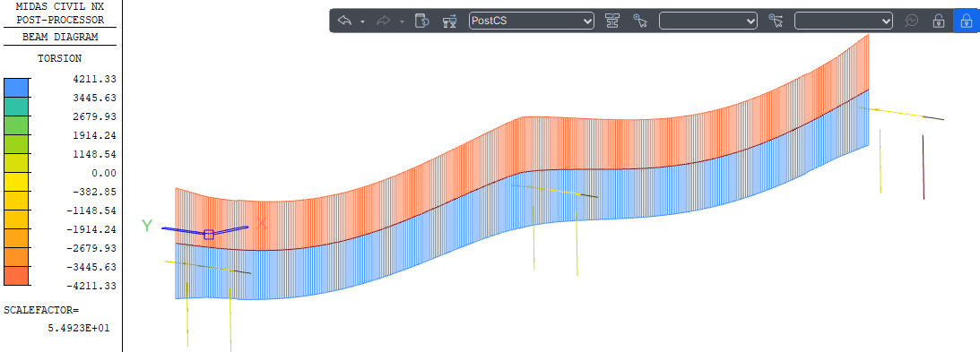
Task: Click the scale value 5.4923E+01
Action: pos(79,328)
